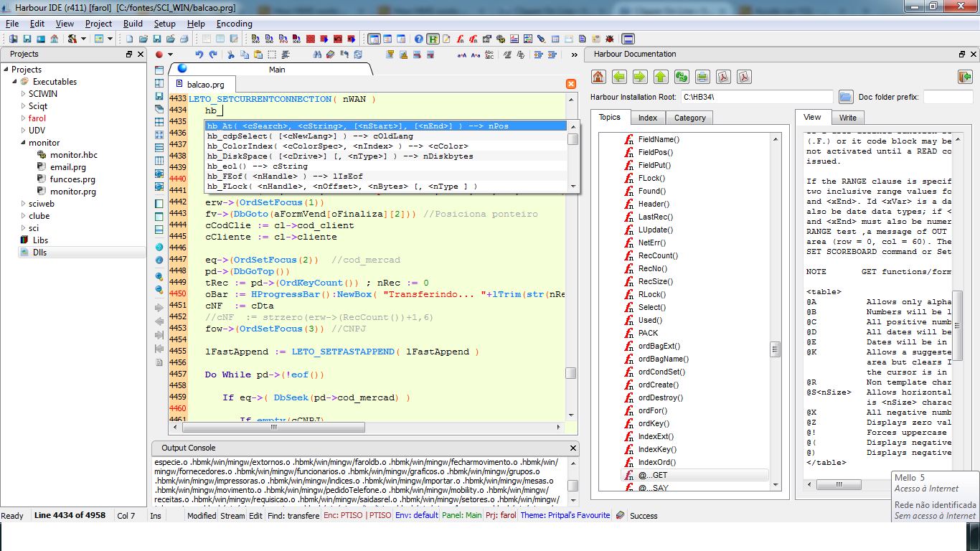Expand the SCIWIN project node

[x=23, y=94]
